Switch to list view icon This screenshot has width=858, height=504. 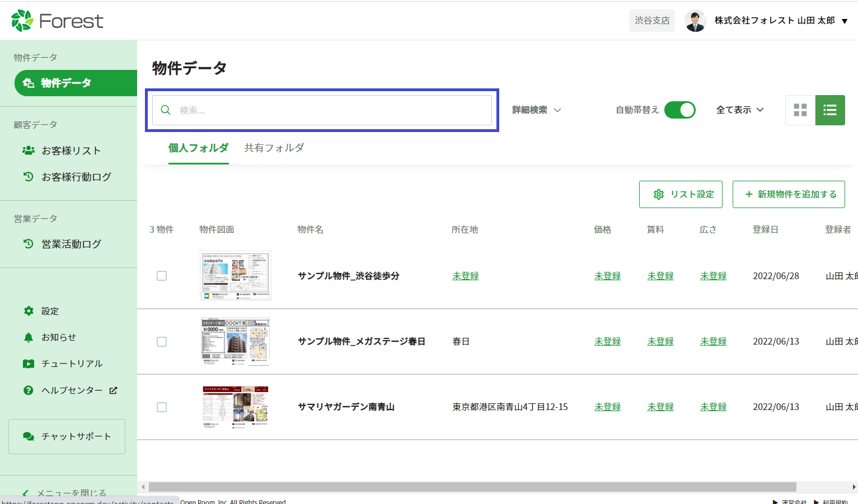[x=830, y=110]
